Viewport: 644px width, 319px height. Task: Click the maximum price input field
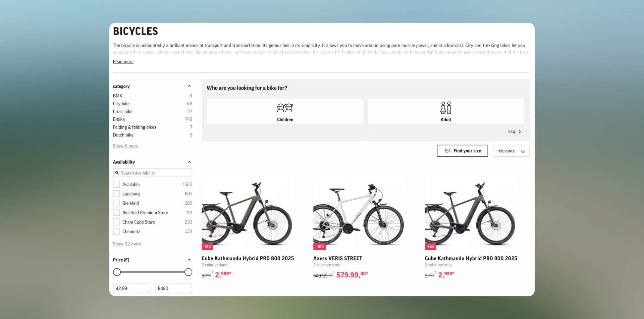tap(173, 288)
